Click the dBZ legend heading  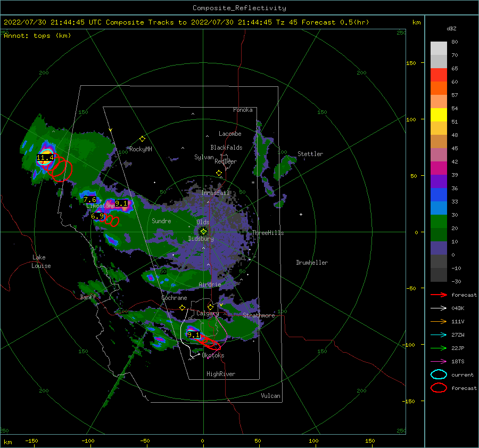click(x=451, y=29)
